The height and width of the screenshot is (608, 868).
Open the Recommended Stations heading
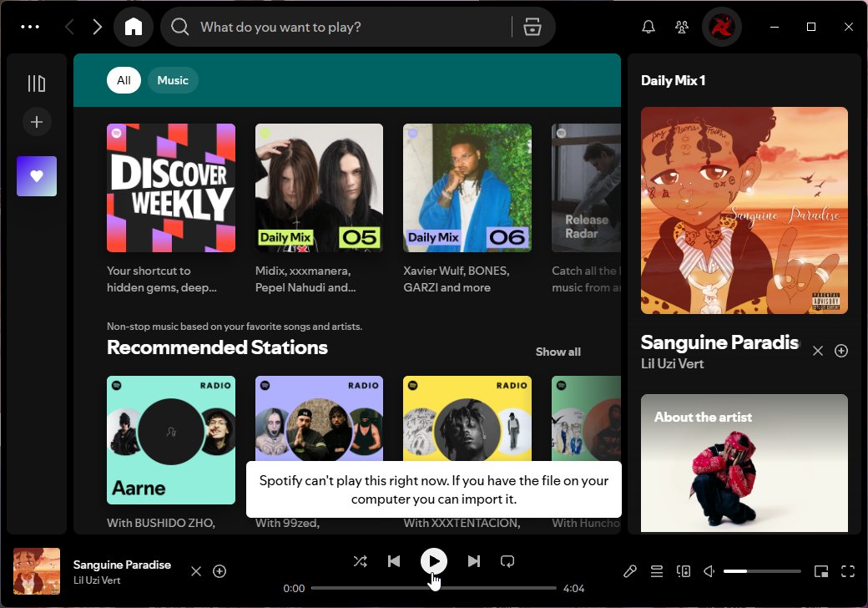pos(217,347)
